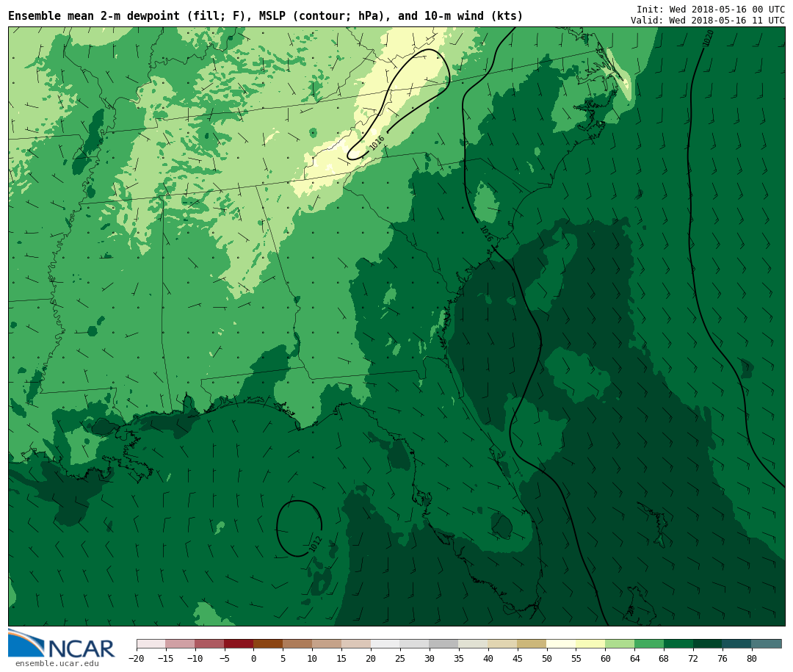Screen dimensions: 793x672
Task: Select the dark red -5 to 0 swatch
Action: click(239, 643)
